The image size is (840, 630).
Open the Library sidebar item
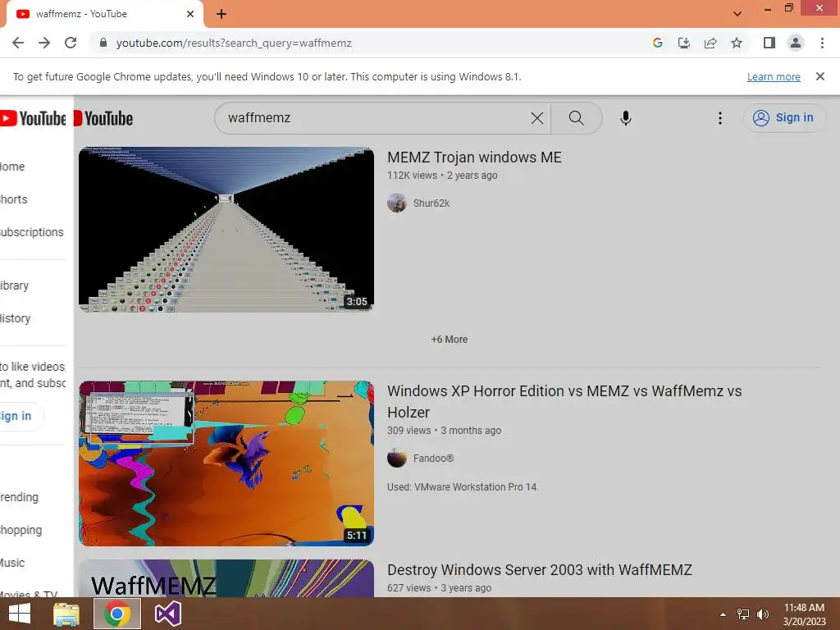pyautogui.click(x=15, y=285)
